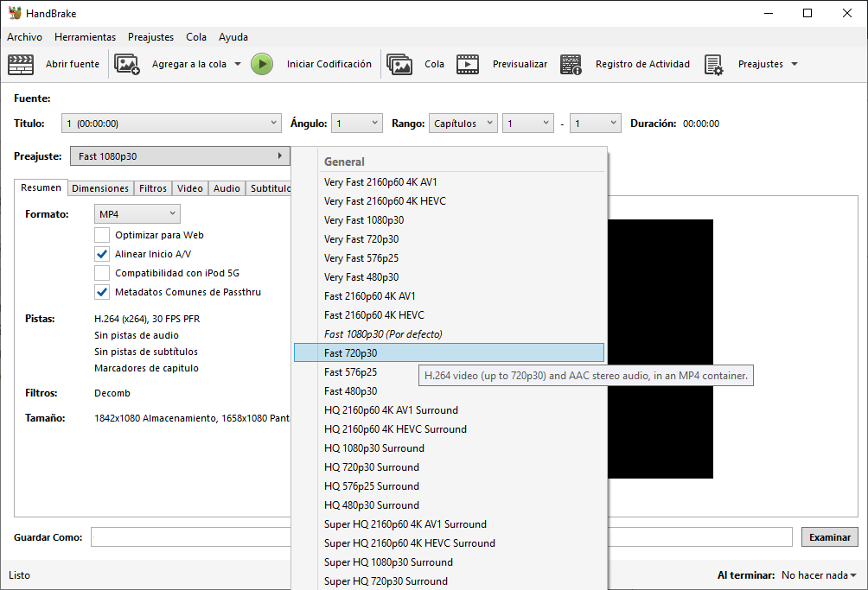Image resolution: width=868 pixels, height=590 pixels.
Task: Select Fast 1080p30 (Por defecto) preset
Action: click(449, 334)
